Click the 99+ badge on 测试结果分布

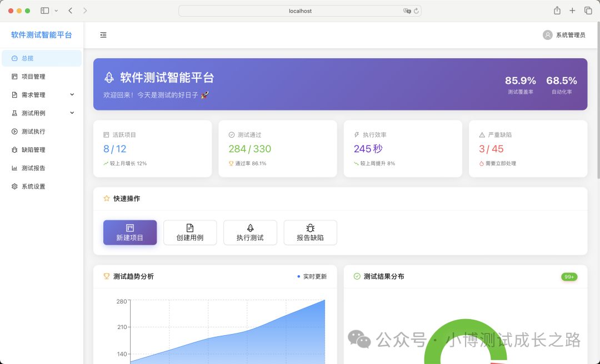coord(569,276)
